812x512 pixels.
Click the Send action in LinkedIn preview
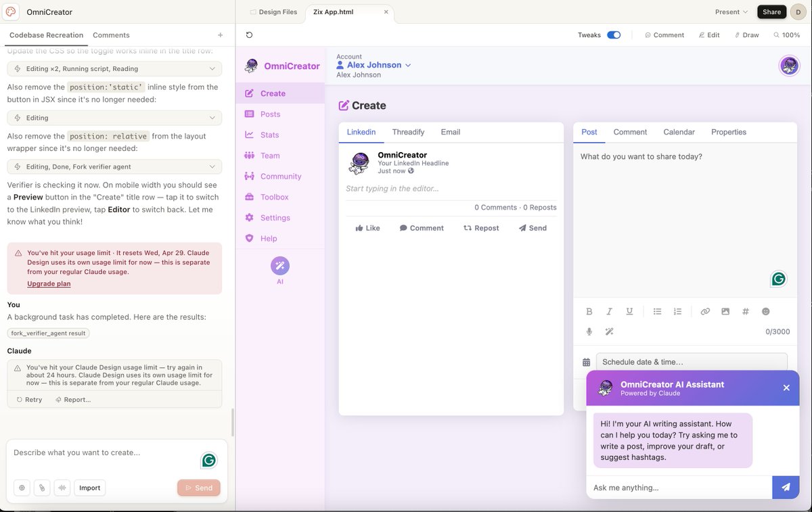[x=533, y=228]
